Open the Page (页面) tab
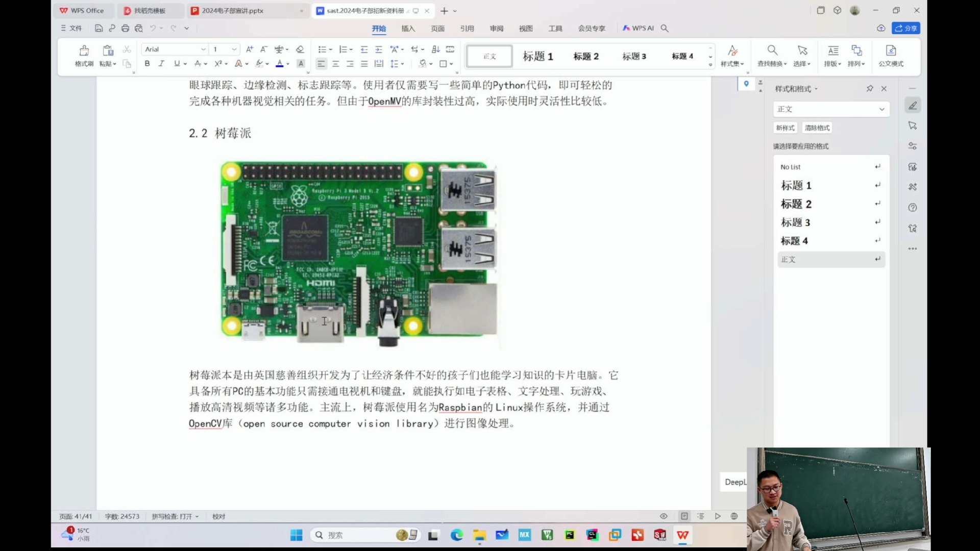This screenshot has height=551, width=980. [438, 29]
